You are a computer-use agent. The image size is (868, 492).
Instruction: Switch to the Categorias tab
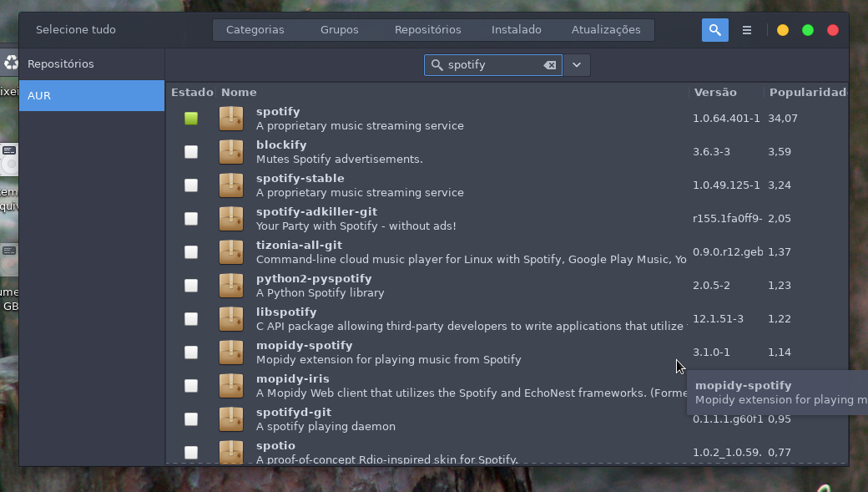[255, 30]
